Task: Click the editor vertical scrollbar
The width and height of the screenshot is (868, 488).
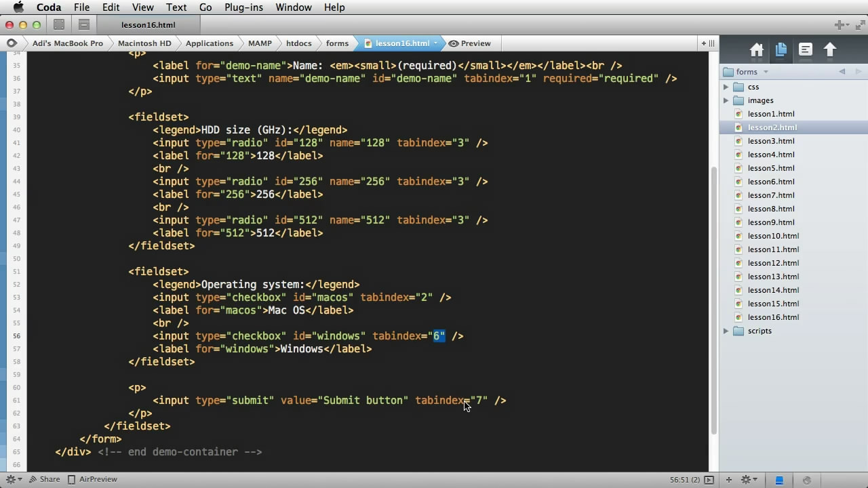Action: pyautogui.click(x=713, y=298)
